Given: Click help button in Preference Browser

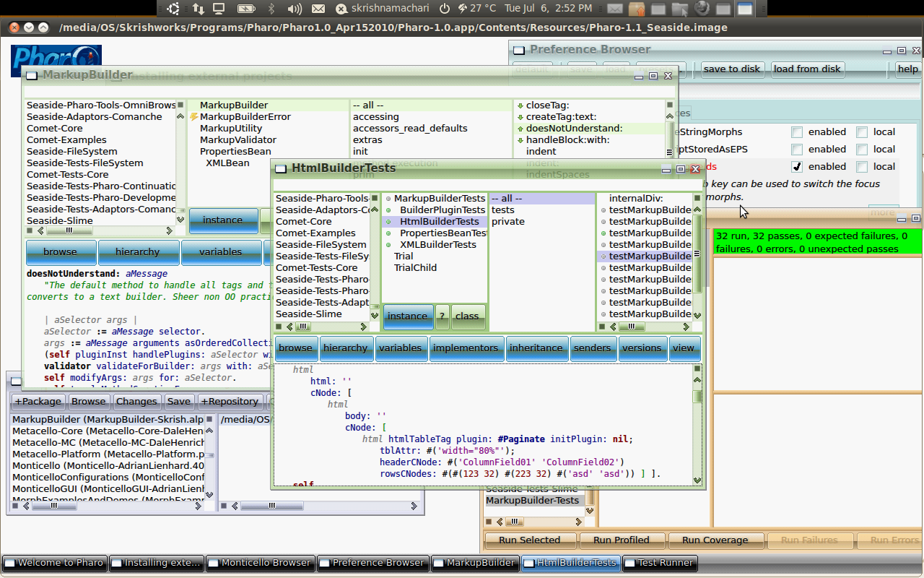Looking at the screenshot, I should (x=907, y=69).
